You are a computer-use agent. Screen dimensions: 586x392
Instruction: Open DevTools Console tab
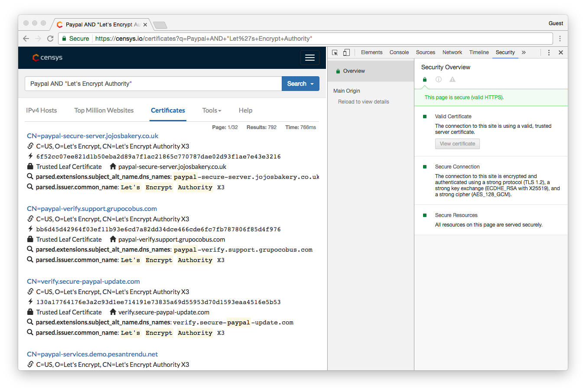399,52
